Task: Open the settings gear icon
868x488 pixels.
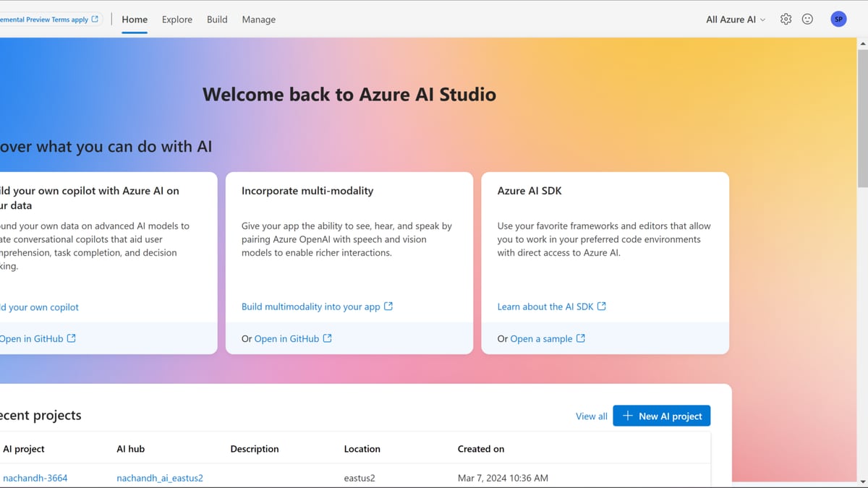Action: point(786,20)
